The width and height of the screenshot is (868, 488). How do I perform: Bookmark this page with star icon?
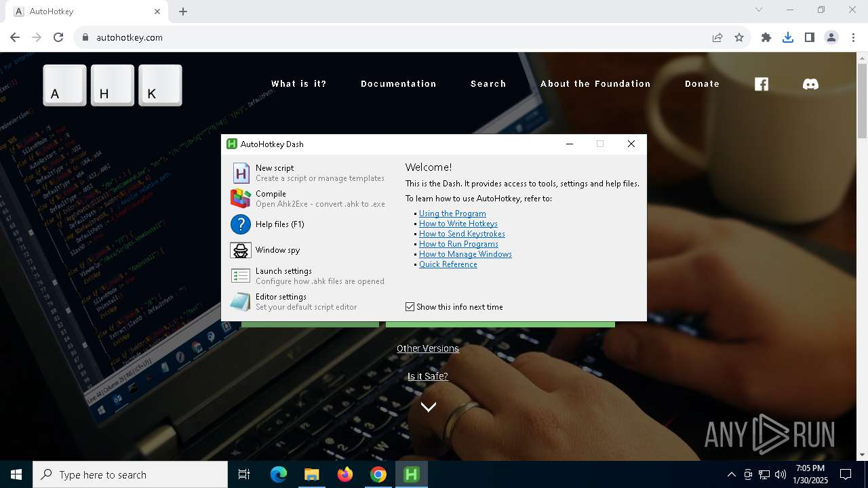739,37
